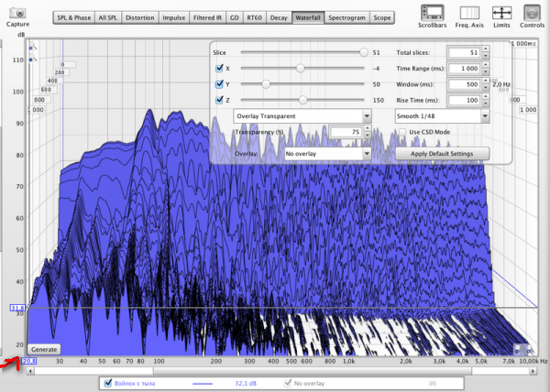Uncheck the X axis checkbox

[218, 69]
